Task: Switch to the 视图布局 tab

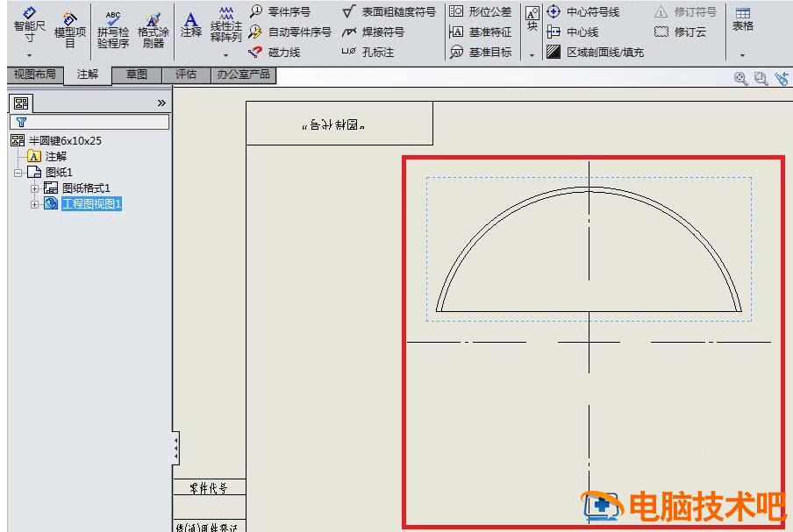Action: 35,74
